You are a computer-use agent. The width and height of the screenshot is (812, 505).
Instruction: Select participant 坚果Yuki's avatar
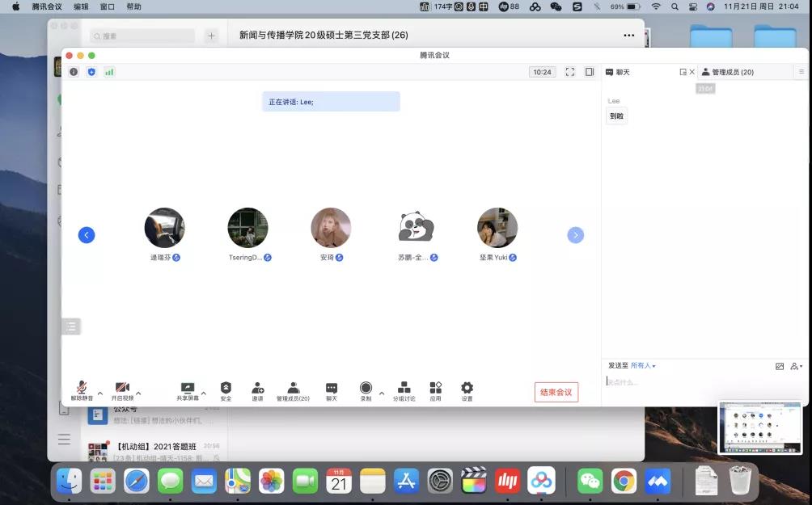(x=497, y=228)
